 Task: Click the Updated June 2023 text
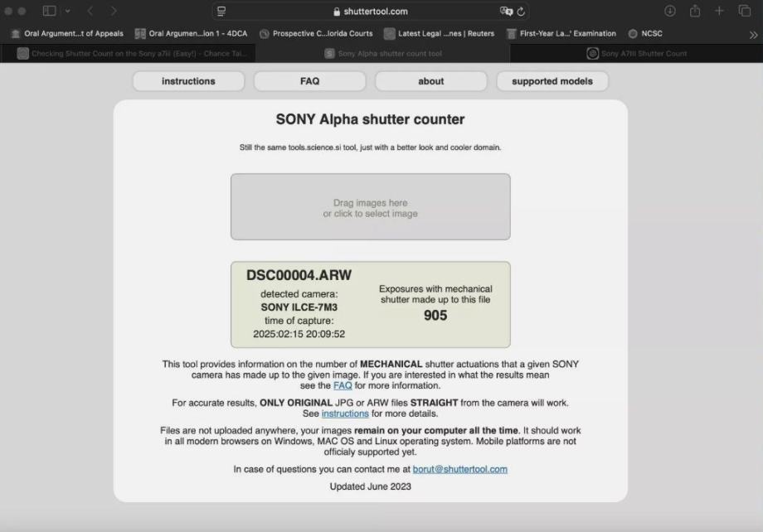pyautogui.click(x=371, y=486)
